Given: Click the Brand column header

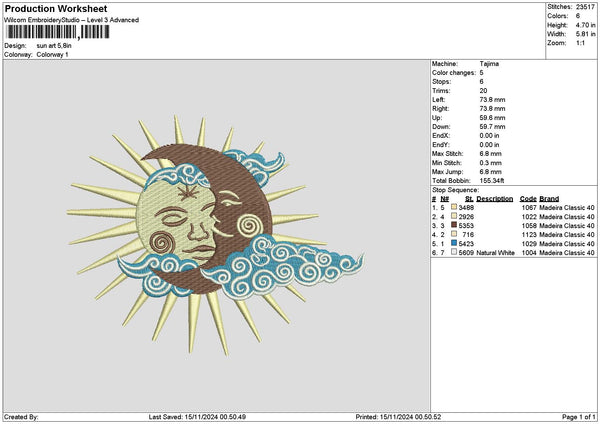Looking at the screenshot, I should 551,198.
